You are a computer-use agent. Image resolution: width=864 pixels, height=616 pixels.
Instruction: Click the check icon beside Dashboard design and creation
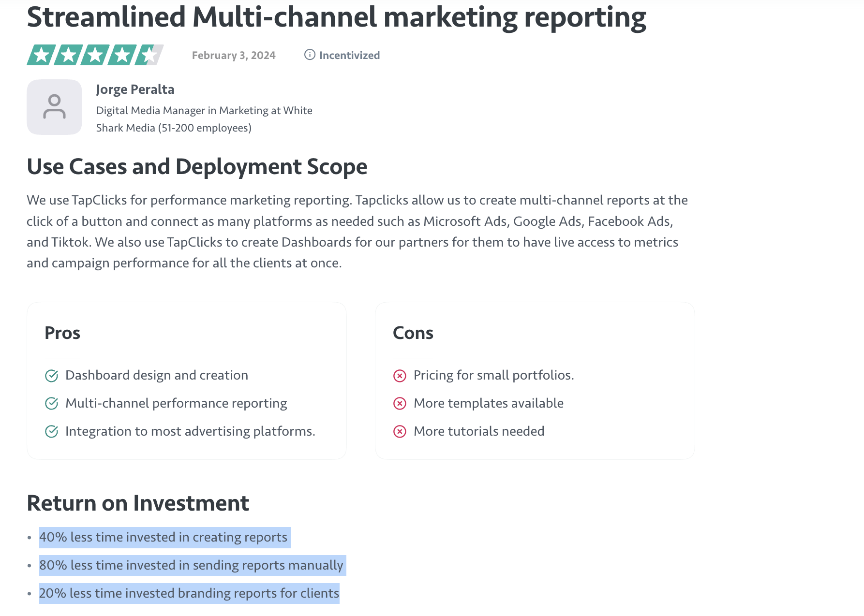point(51,376)
